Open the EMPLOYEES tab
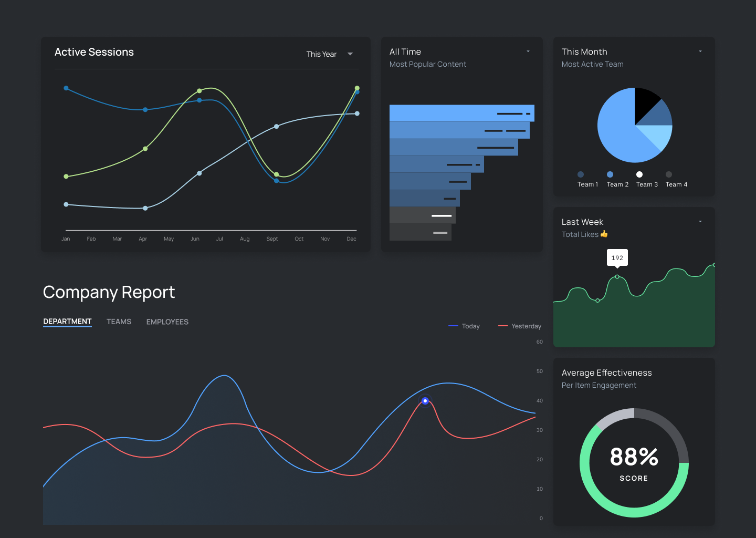The height and width of the screenshot is (538, 756). pos(167,322)
